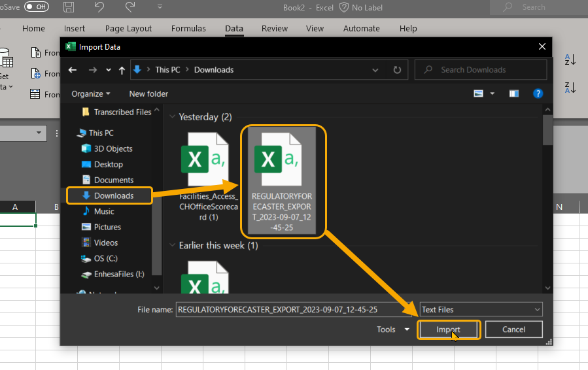
Task: Click the Sort Z to A icon
Action: 570,88
